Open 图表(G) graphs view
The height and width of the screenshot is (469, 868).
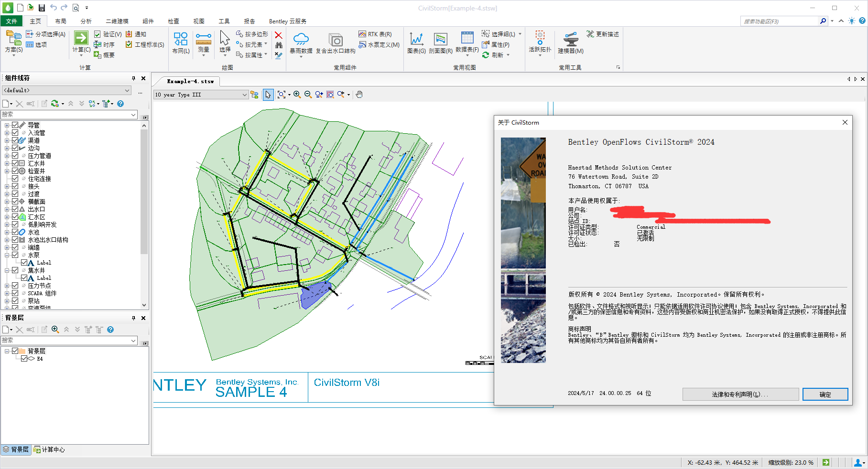[416, 43]
